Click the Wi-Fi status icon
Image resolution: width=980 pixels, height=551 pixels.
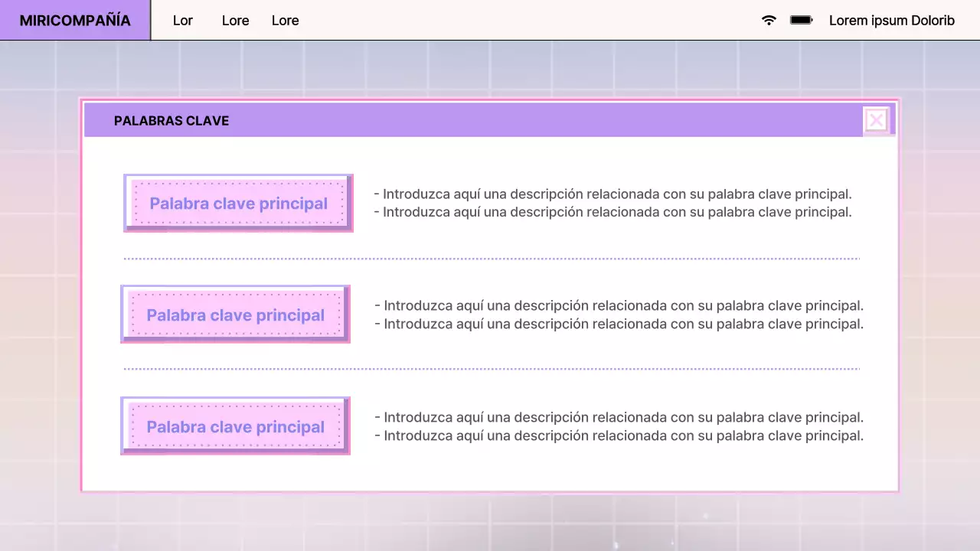pyautogui.click(x=768, y=21)
